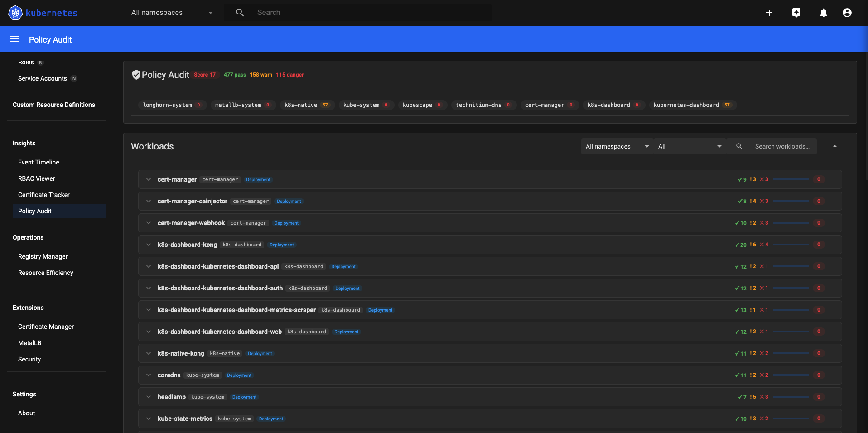868x433 pixels.
Task: Click the N badge next to Service Accounts
Action: coord(74,78)
